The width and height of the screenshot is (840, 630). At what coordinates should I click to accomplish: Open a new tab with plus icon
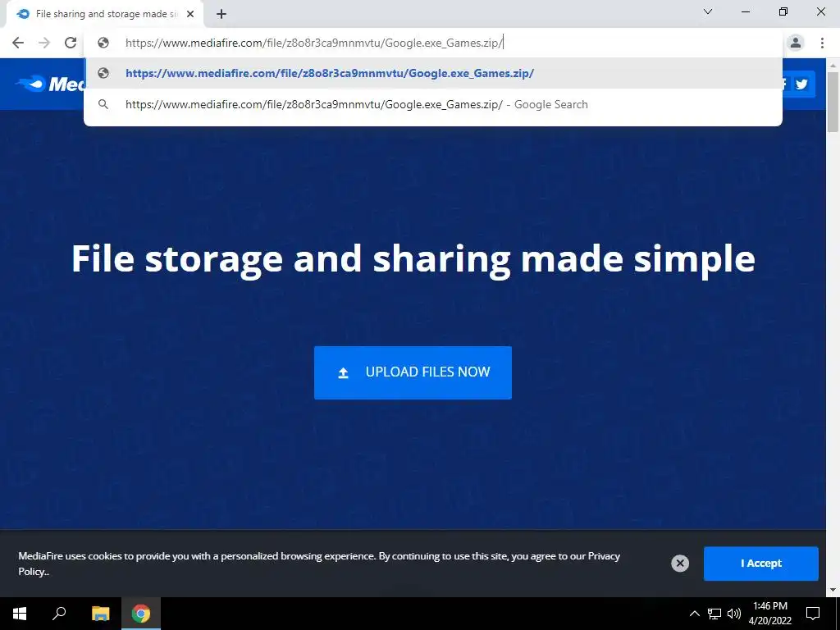point(221,15)
